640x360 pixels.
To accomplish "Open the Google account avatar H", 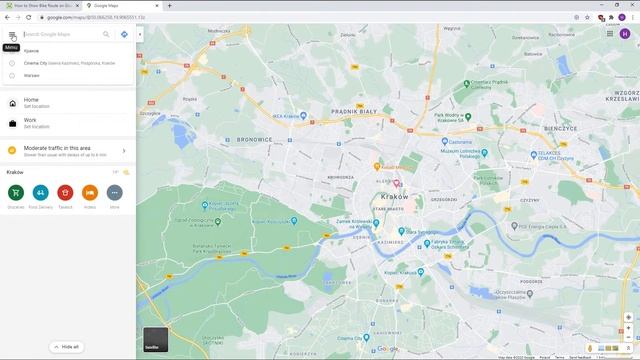I will pos(625,34).
